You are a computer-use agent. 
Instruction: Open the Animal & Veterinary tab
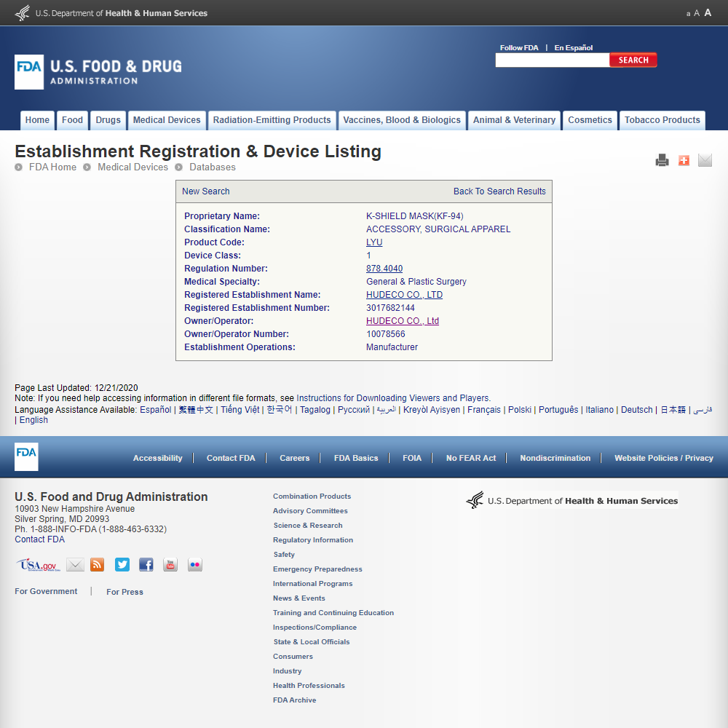[x=515, y=120]
